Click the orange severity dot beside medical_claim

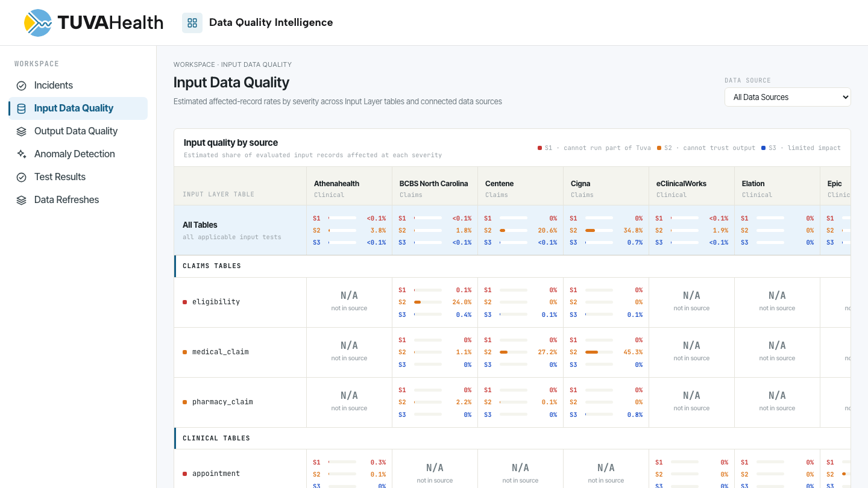(x=184, y=352)
